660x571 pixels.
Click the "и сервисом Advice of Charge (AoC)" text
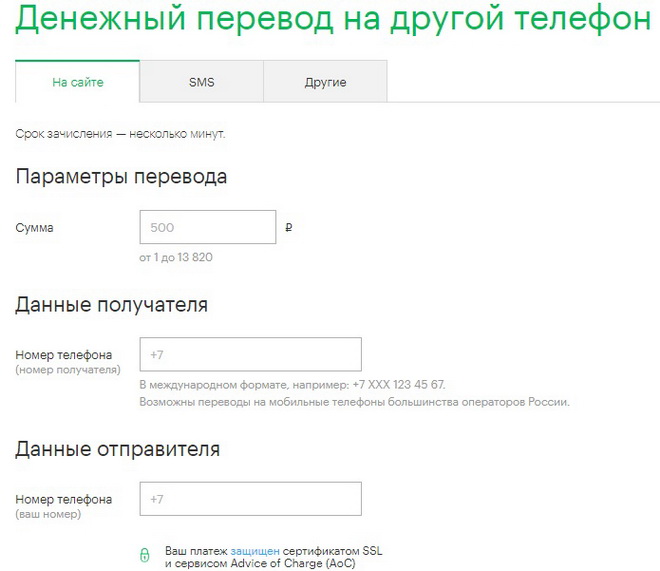click(x=260, y=563)
